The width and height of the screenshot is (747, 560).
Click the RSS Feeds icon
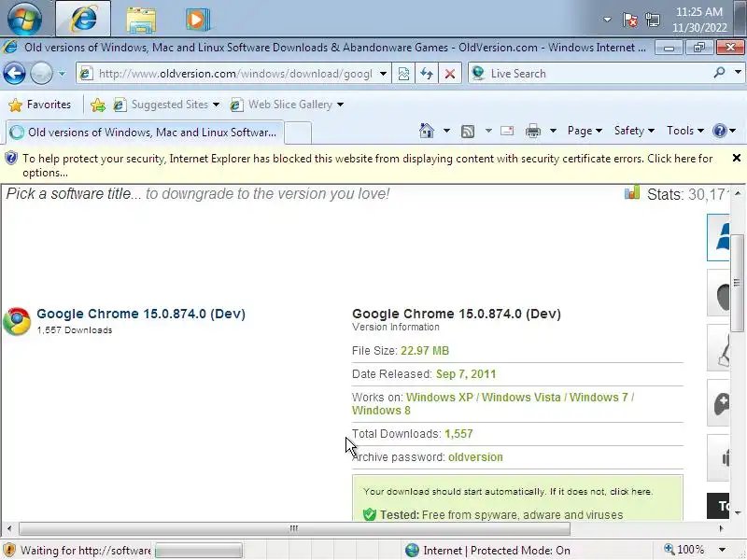coord(468,131)
